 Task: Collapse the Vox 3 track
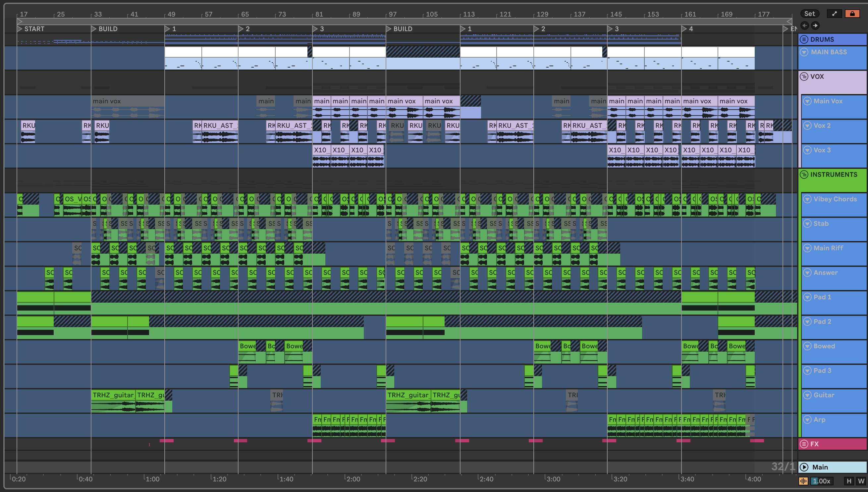807,150
